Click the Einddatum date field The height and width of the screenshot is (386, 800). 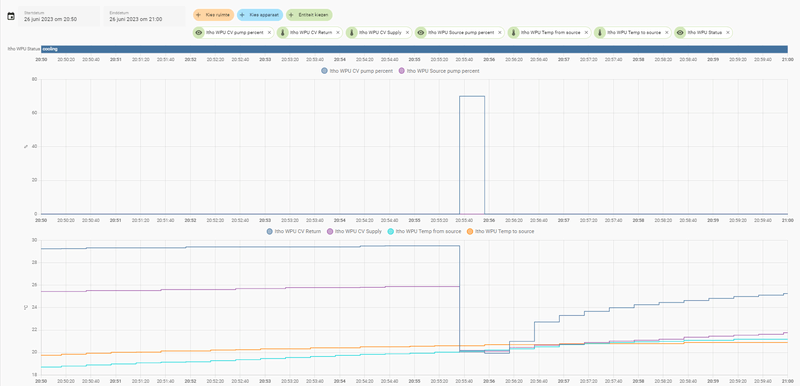tap(144, 16)
